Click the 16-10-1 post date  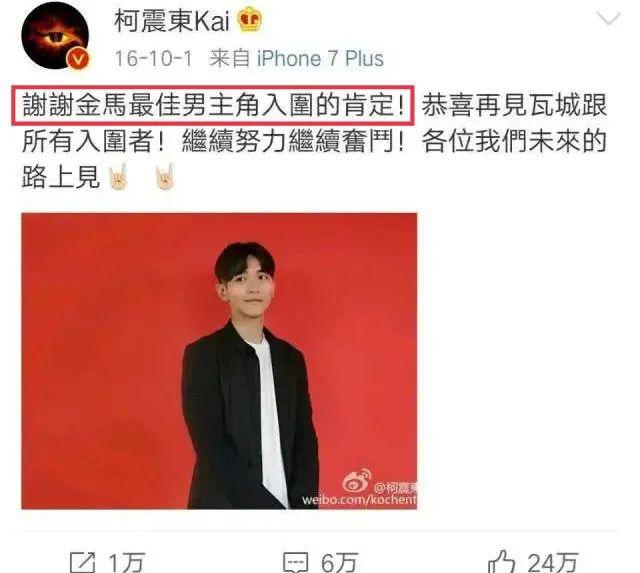[153, 59]
